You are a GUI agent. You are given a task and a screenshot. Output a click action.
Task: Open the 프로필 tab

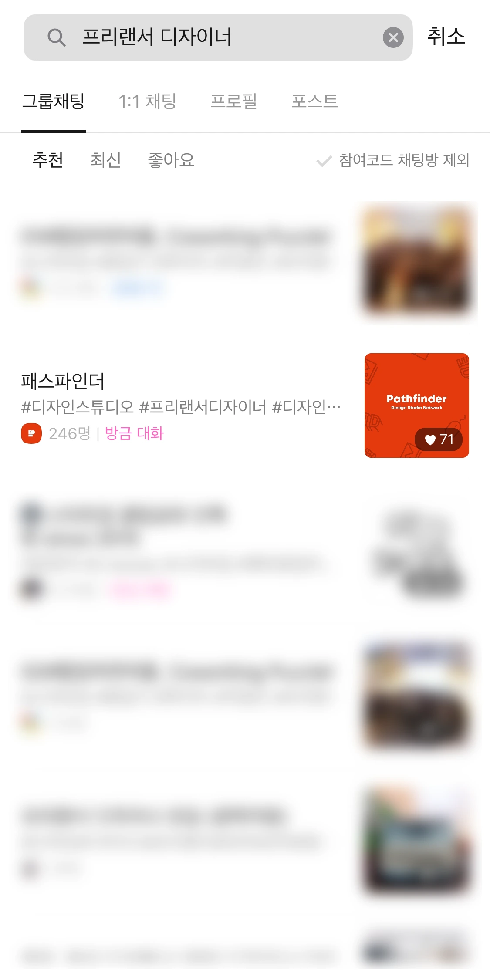coord(234,101)
